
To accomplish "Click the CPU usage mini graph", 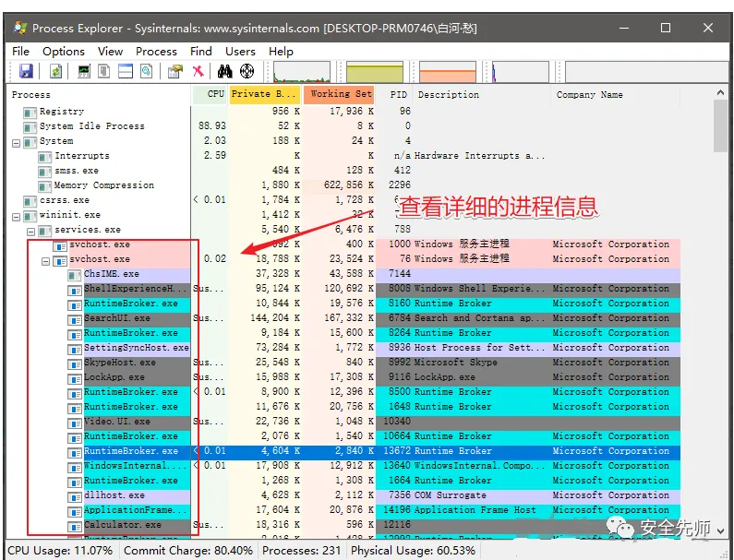I will pos(302,72).
